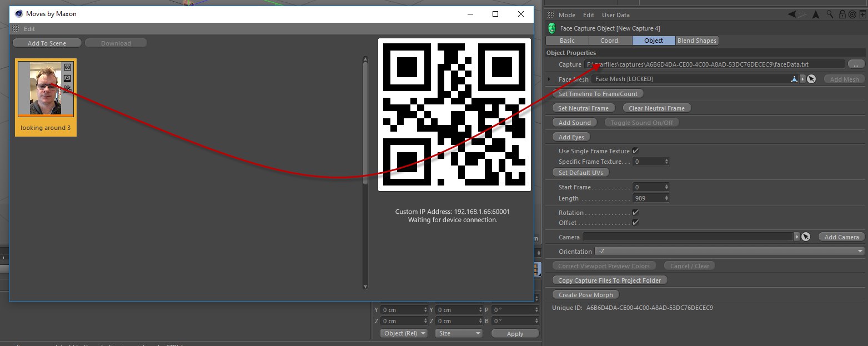This screenshot has width=868, height=346.
Task: Switch to the Blend Shapes tab
Action: click(696, 41)
